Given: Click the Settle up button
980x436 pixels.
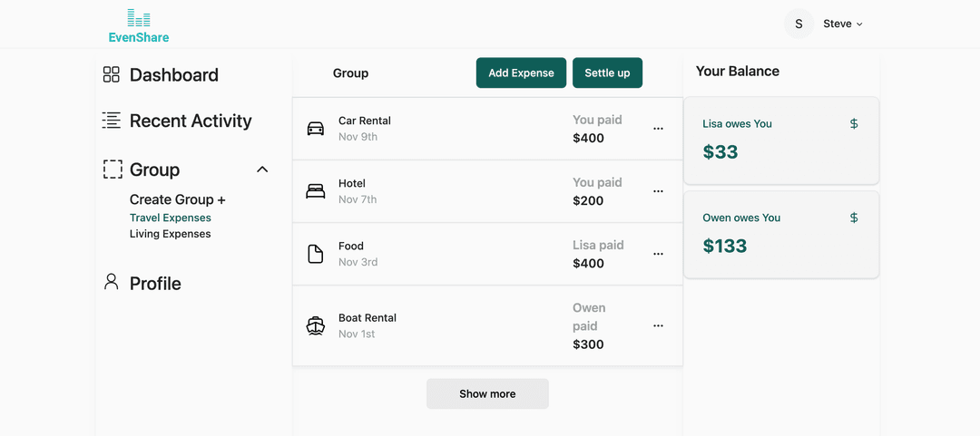Looking at the screenshot, I should [607, 73].
